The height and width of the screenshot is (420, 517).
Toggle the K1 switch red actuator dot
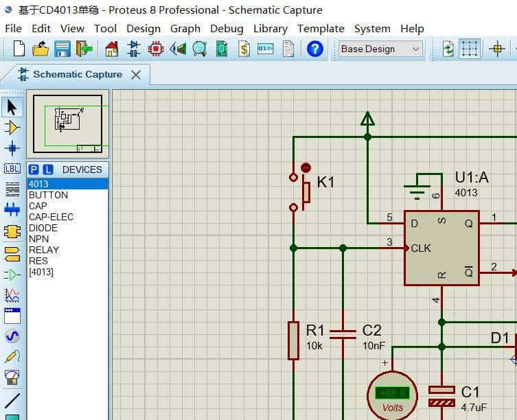[x=306, y=167]
